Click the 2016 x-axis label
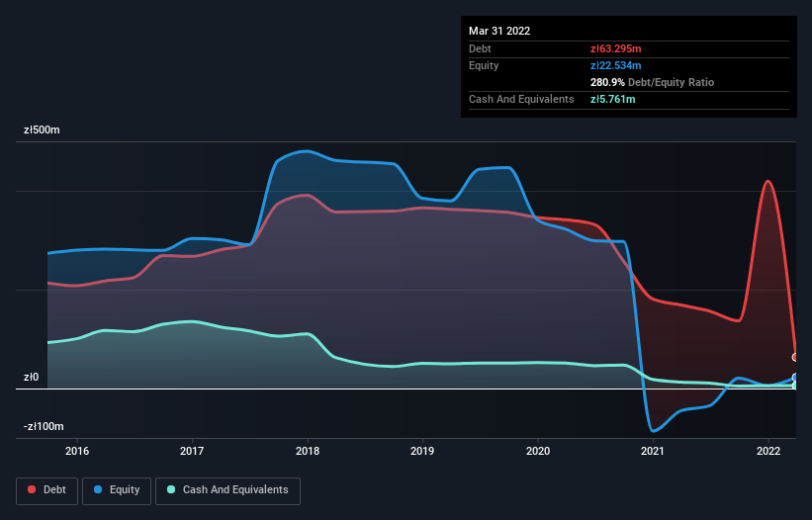The width and height of the screenshot is (812, 520). point(77,451)
